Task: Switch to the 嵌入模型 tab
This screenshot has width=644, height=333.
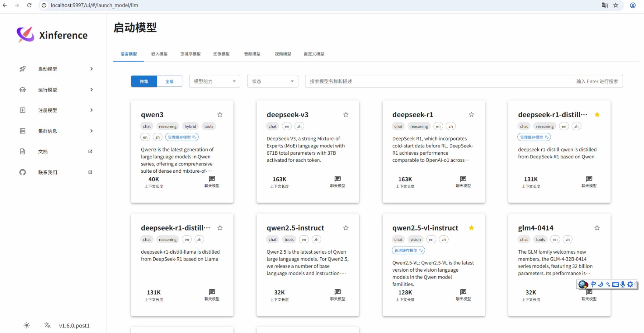Action: [x=159, y=54]
